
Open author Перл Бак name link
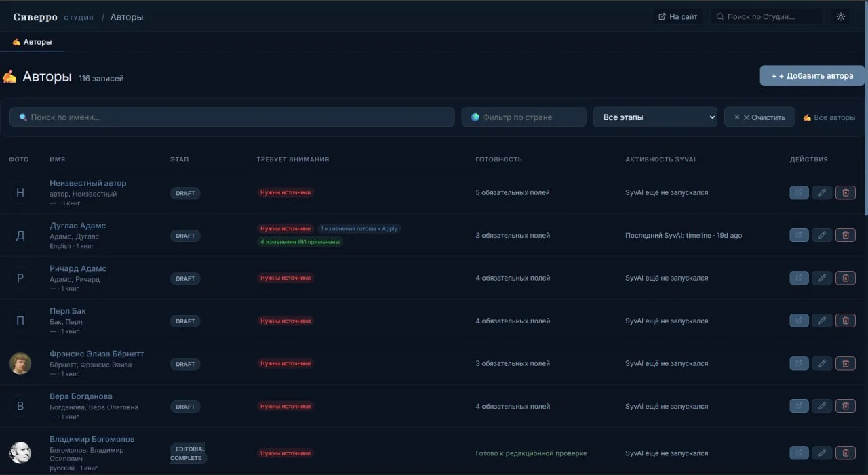(68, 311)
